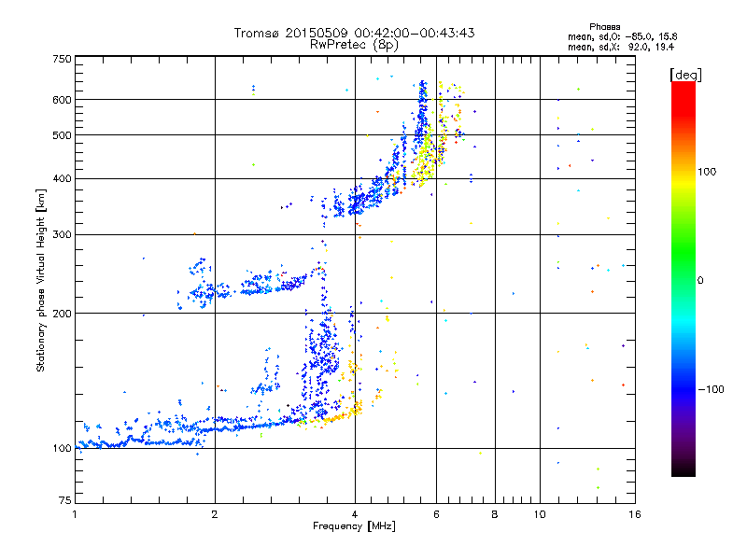Click x-axis label 'Frequency [MHz]'
The width and height of the screenshot is (747, 560).
pyautogui.click(x=354, y=526)
